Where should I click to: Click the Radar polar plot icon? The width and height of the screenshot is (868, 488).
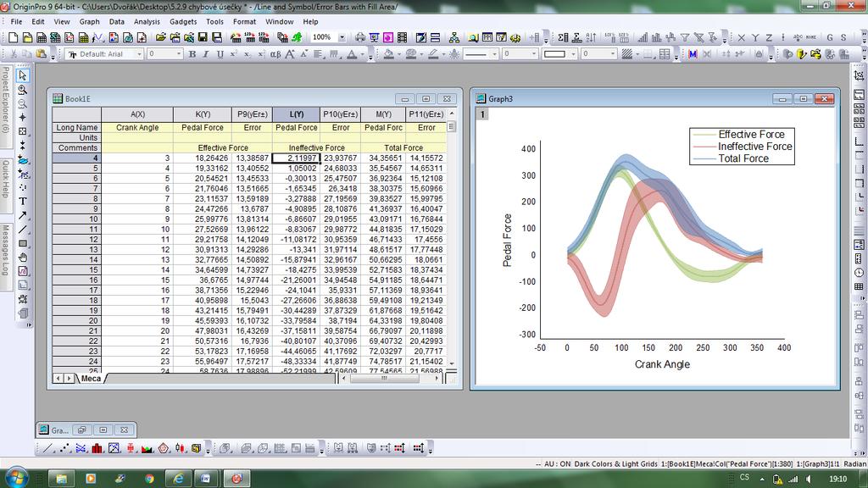coord(164,448)
